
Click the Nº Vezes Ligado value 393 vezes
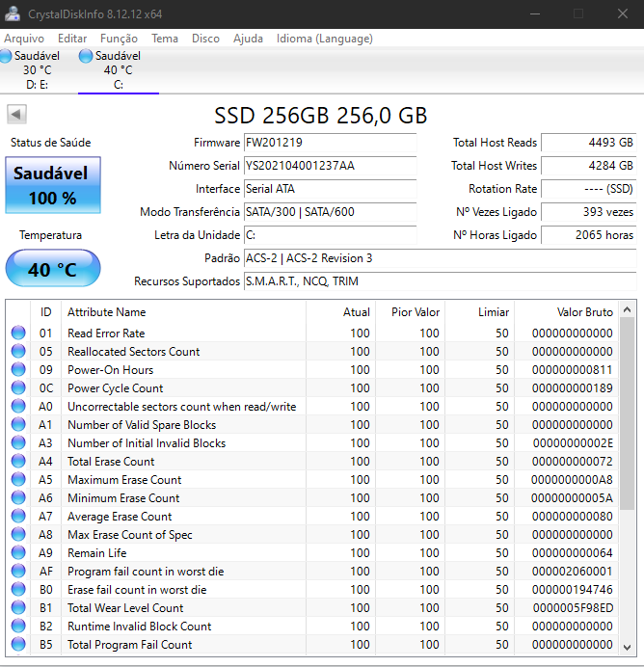pos(589,212)
